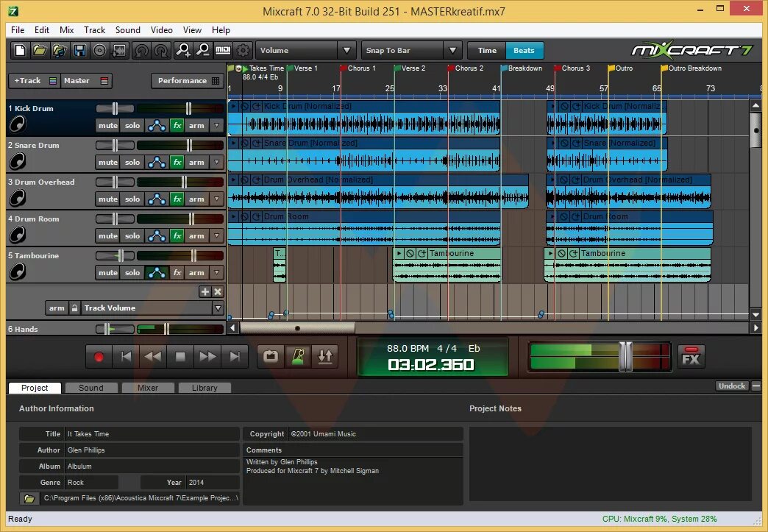The width and height of the screenshot is (768, 532).
Task: Click the Stop transport button
Action: tap(180, 357)
